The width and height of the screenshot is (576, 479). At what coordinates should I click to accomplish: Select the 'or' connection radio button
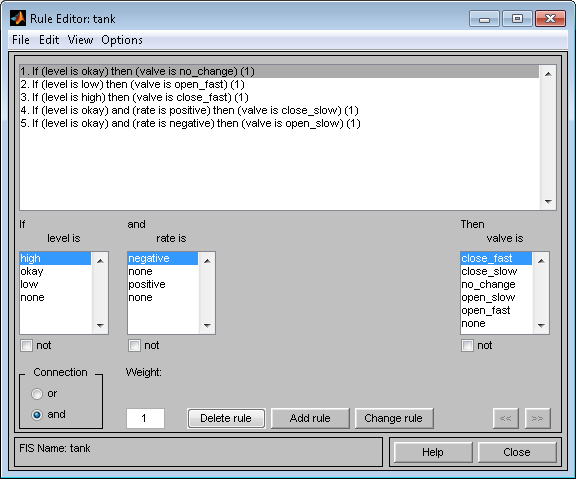tap(37, 394)
